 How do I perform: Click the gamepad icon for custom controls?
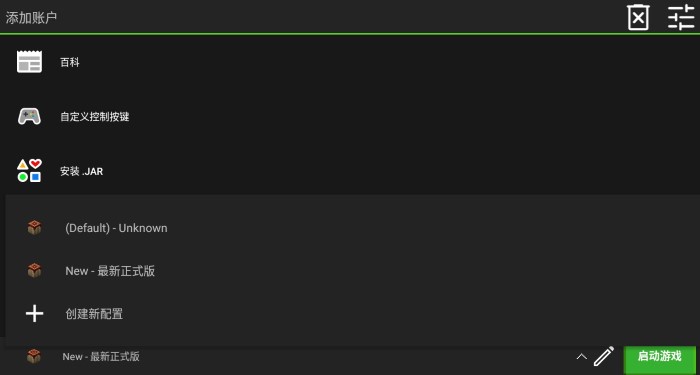(29, 117)
